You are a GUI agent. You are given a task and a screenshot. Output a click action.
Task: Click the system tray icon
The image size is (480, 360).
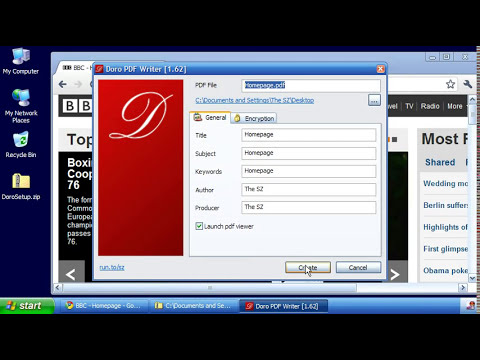(x=471, y=305)
